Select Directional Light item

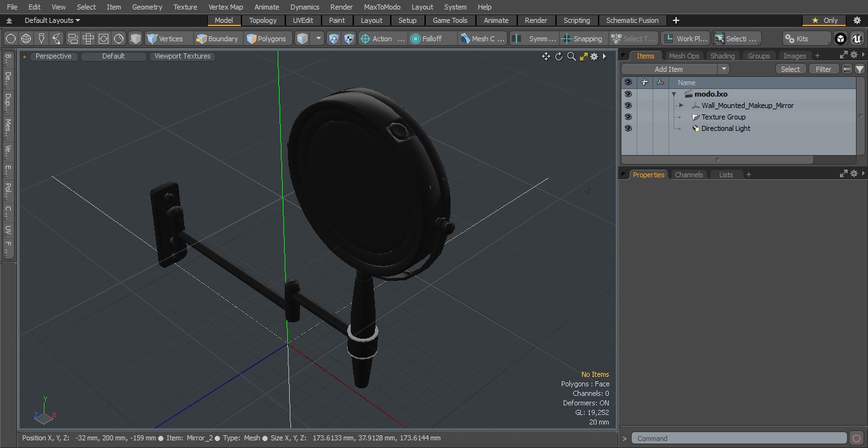[x=726, y=128]
